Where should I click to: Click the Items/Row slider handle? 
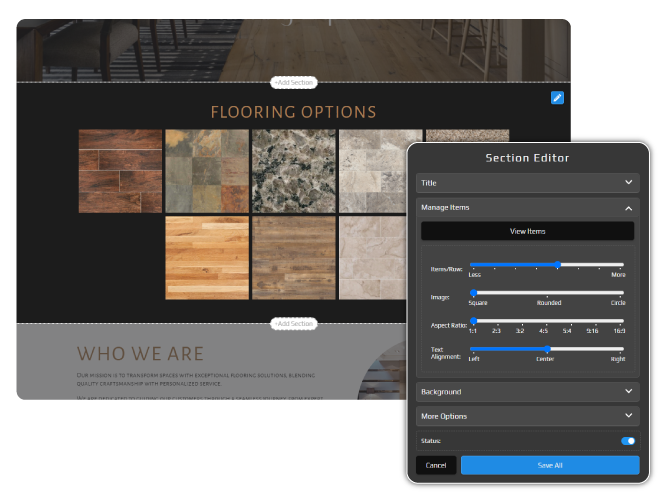(558, 265)
